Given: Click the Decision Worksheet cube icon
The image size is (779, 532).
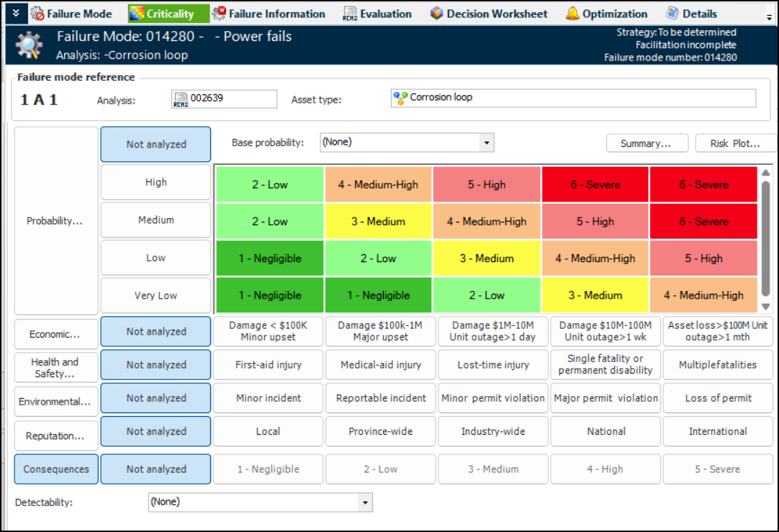Looking at the screenshot, I should [x=436, y=14].
